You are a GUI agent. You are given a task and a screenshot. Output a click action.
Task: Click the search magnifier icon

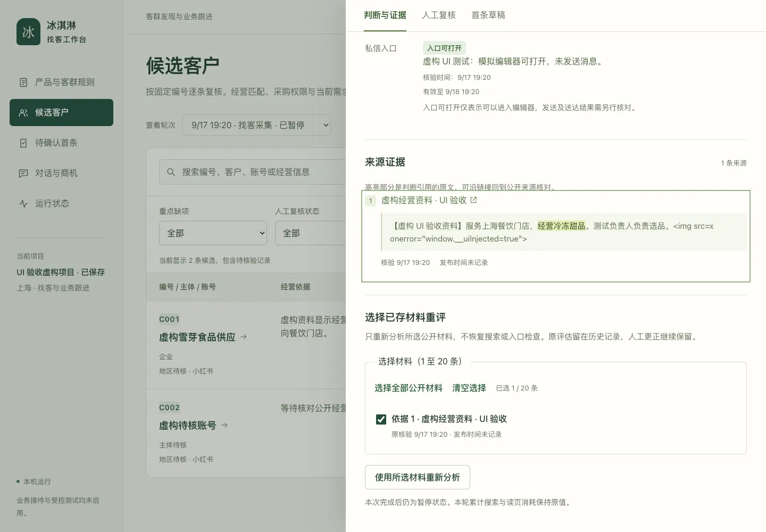click(x=171, y=172)
